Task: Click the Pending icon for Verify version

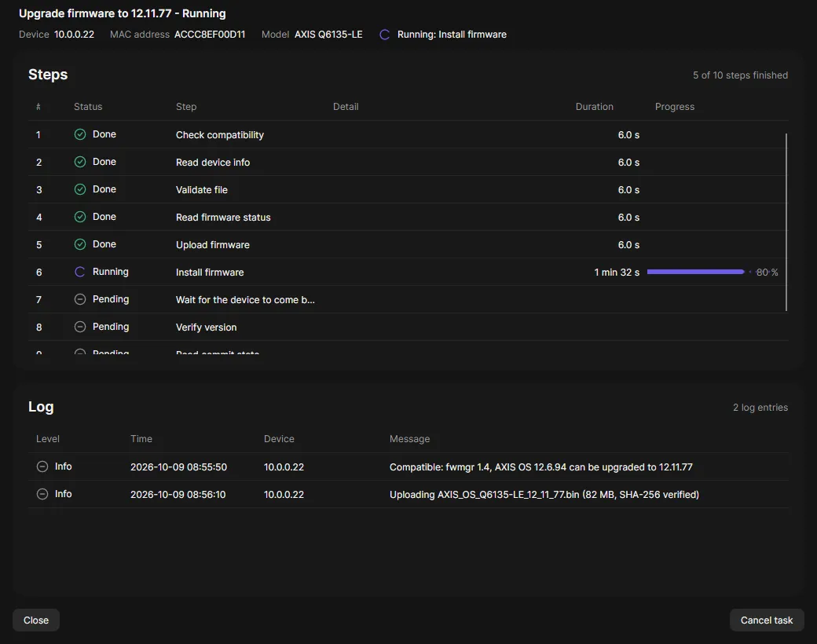Action: [79, 327]
